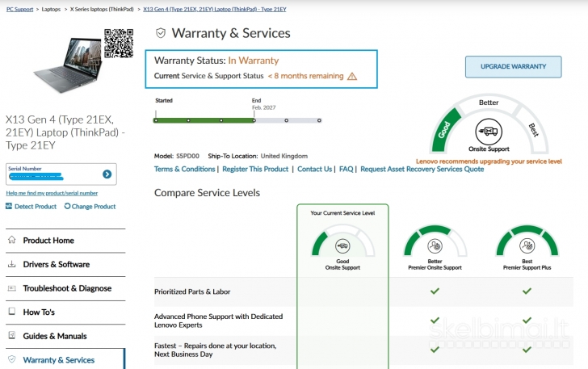588x369 pixels.
Task: Click Detect Product icon
Action: coord(9,206)
